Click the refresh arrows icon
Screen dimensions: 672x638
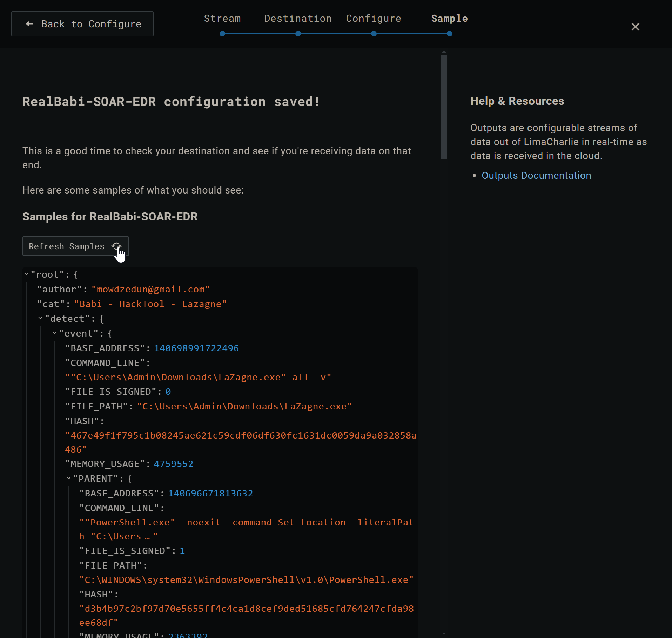coord(116,246)
